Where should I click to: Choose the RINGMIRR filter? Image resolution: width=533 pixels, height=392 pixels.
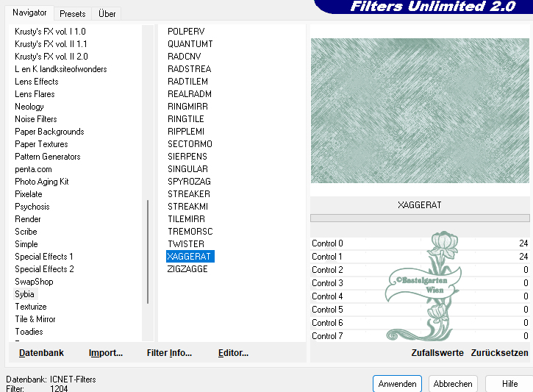coord(187,107)
